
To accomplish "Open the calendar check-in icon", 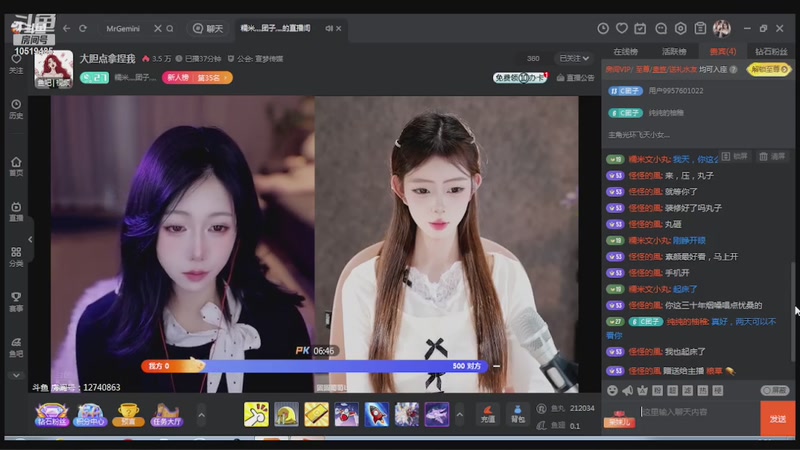I will [x=640, y=29].
